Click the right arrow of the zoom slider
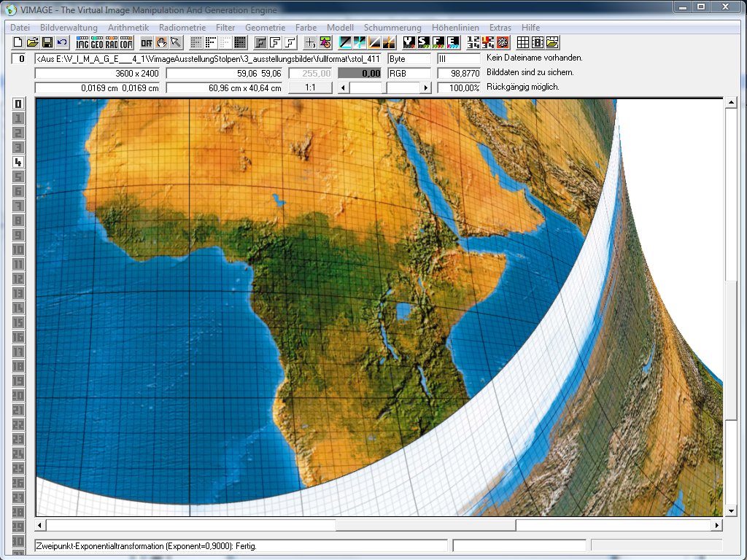 pos(426,87)
